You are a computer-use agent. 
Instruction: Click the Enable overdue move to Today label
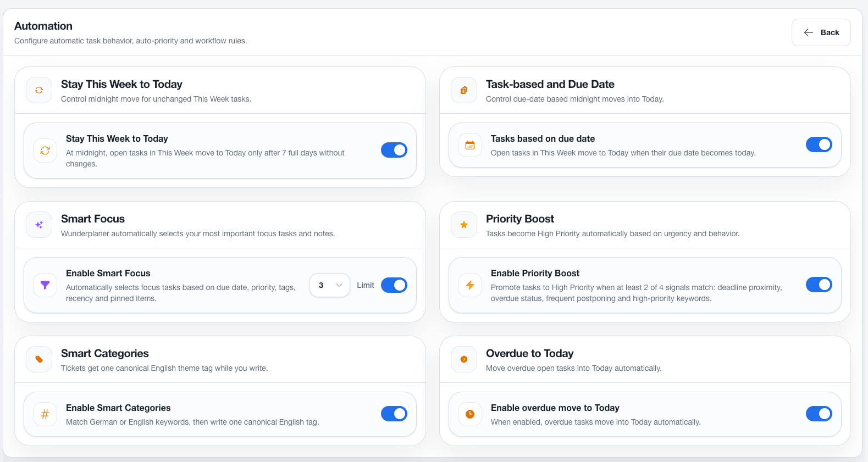coord(555,408)
